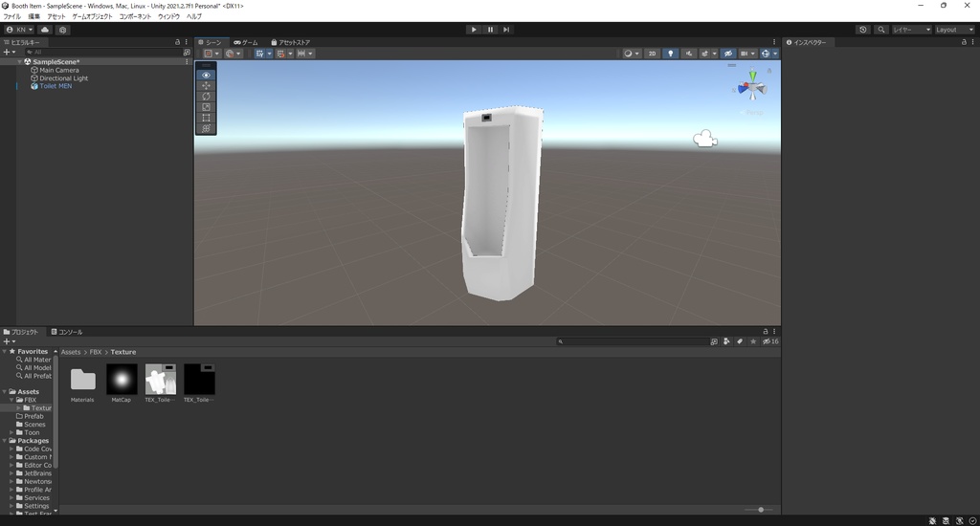The image size is (980, 526).
Task: Select the Rect transform tool
Action: coord(207,118)
